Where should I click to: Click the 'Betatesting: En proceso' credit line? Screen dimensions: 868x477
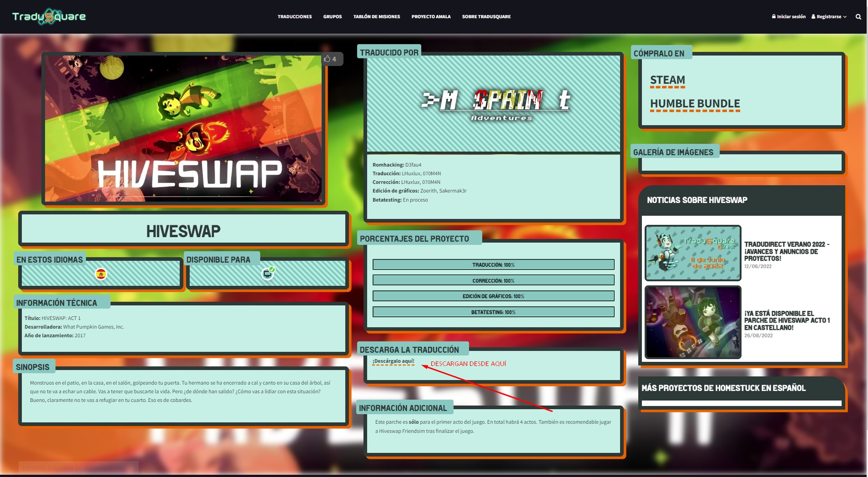point(400,200)
